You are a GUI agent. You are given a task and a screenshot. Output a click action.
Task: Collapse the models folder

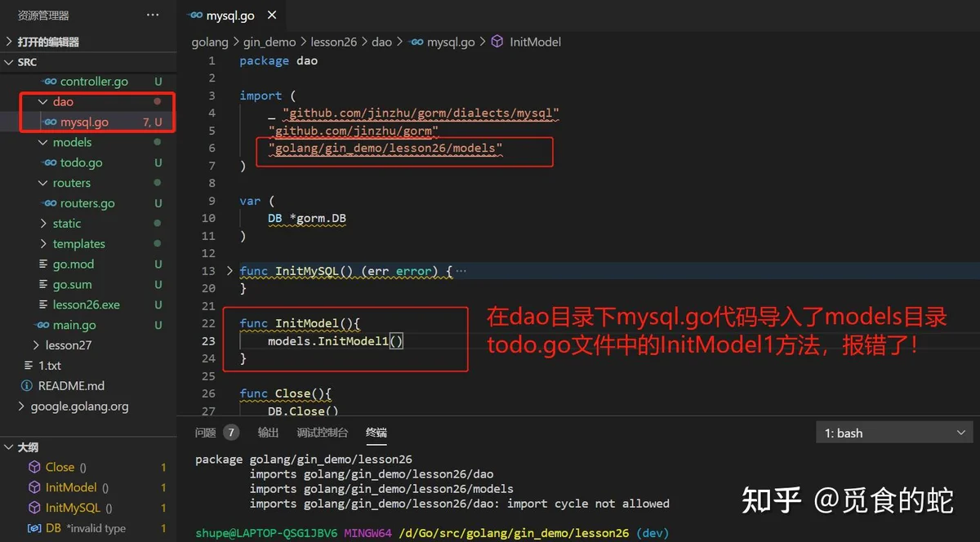point(72,142)
